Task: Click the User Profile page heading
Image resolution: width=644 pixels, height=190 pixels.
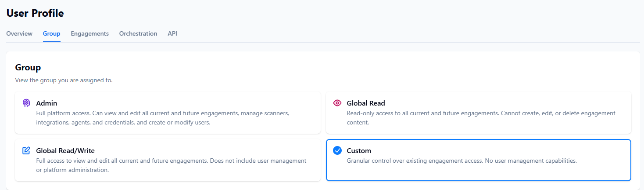Action: point(35,13)
